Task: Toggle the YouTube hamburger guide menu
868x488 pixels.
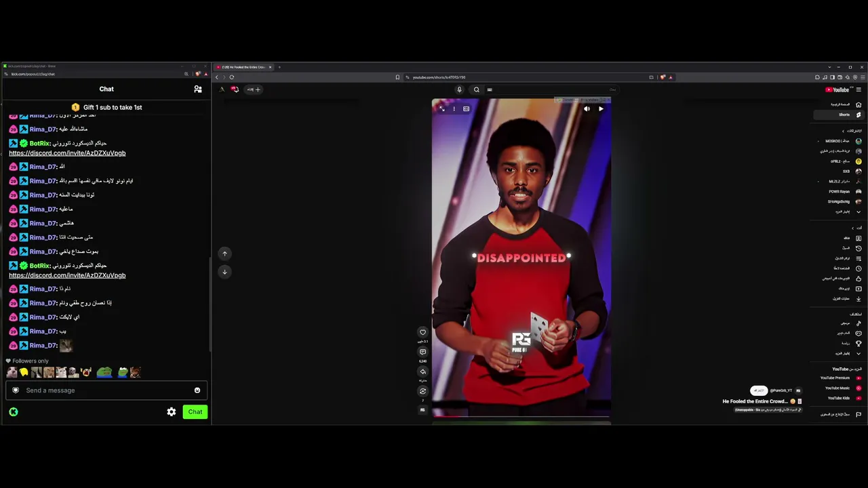Action: pos(859,89)
